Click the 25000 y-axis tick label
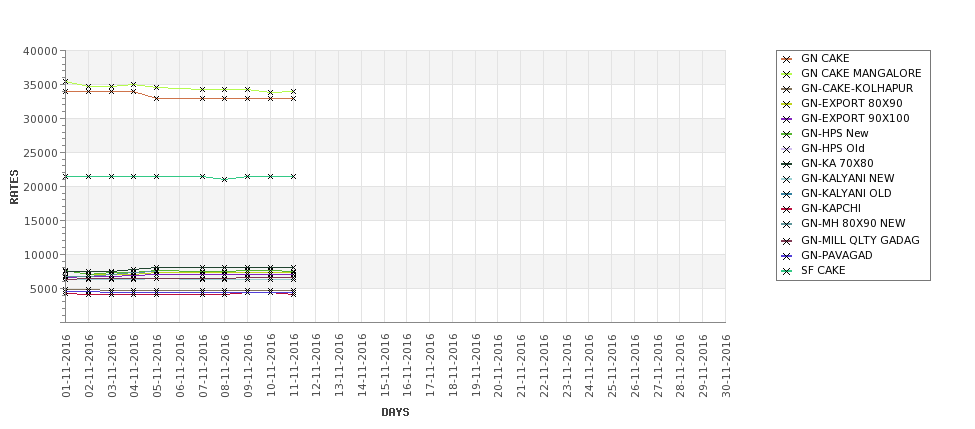 tap(40, 153)
